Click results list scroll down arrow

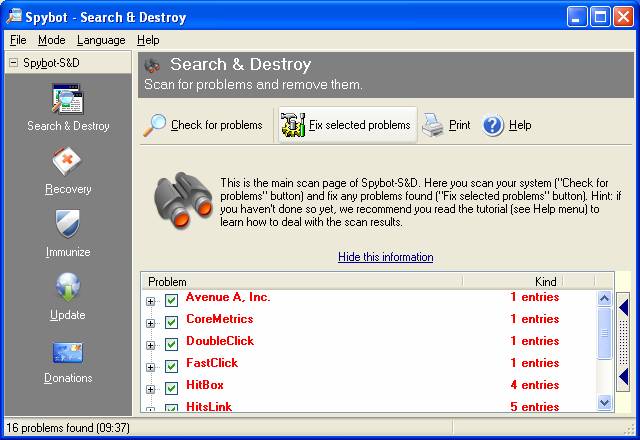click(x=604, y=403)
